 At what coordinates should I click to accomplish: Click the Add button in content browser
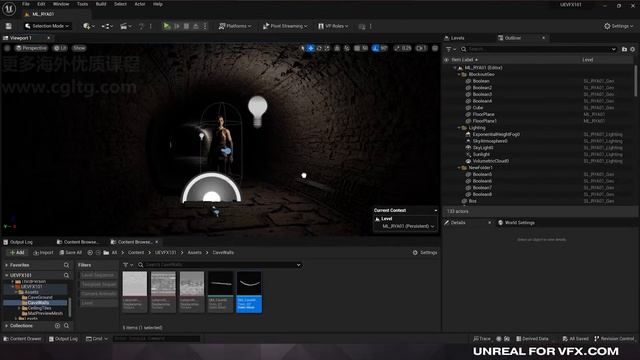click(17, 253)
